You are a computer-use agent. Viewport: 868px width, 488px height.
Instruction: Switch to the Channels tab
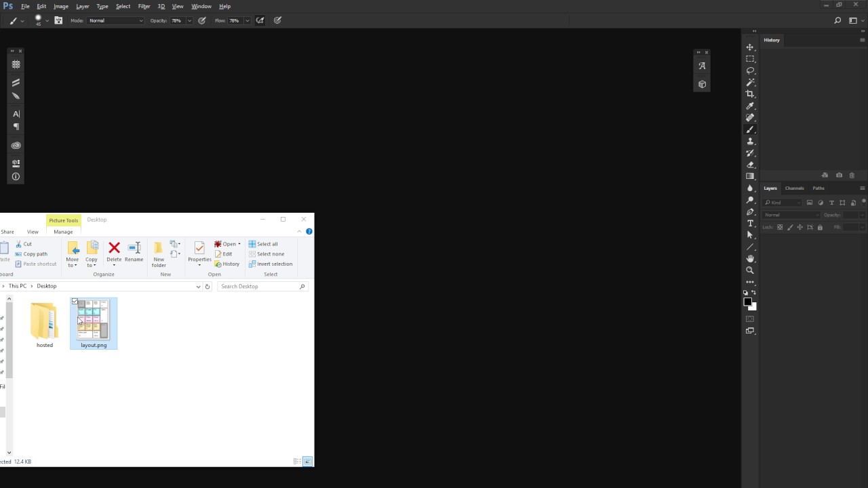point(794,188)
